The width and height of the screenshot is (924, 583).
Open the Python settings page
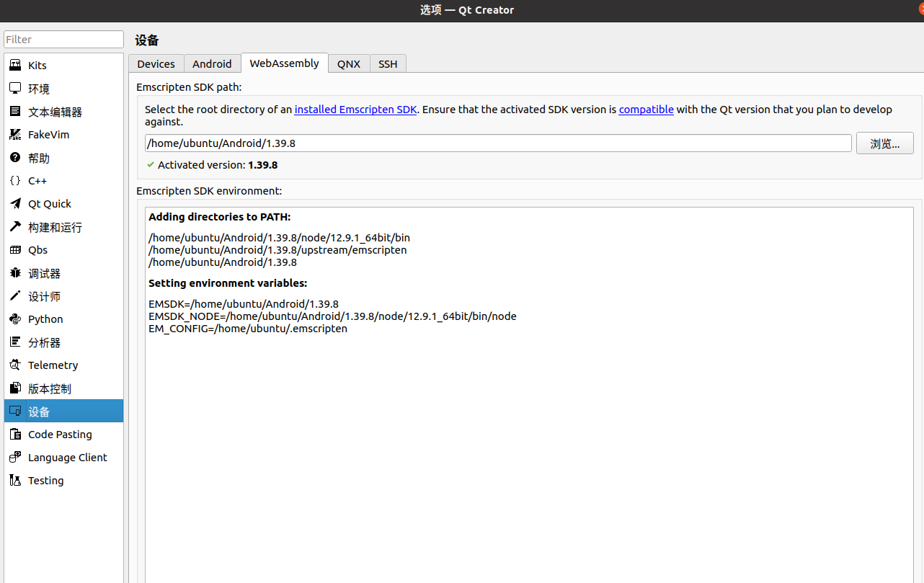point(45,319)
